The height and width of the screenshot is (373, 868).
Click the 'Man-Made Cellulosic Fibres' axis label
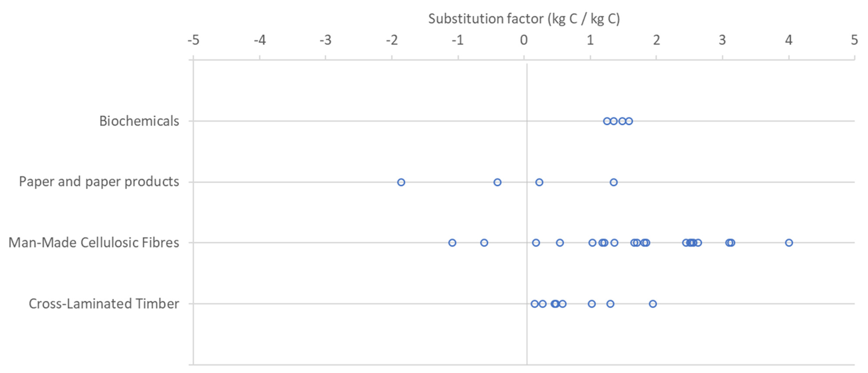(93, 243)
